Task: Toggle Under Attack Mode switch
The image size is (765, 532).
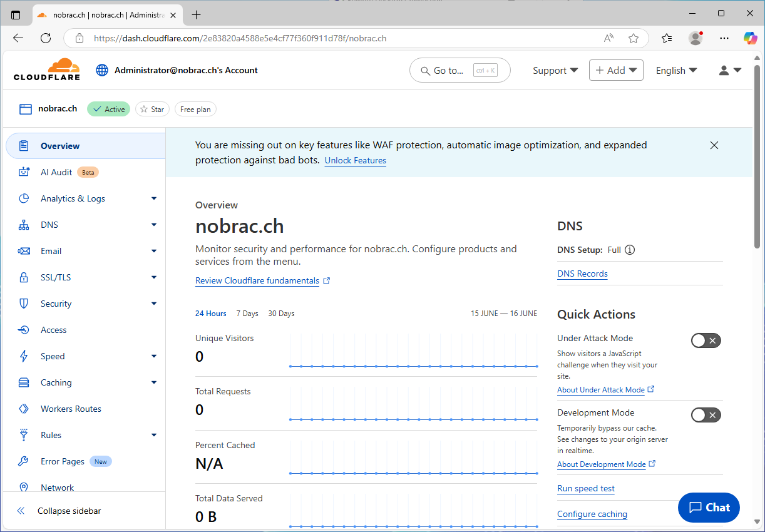Action: click(x=706, y=340)
